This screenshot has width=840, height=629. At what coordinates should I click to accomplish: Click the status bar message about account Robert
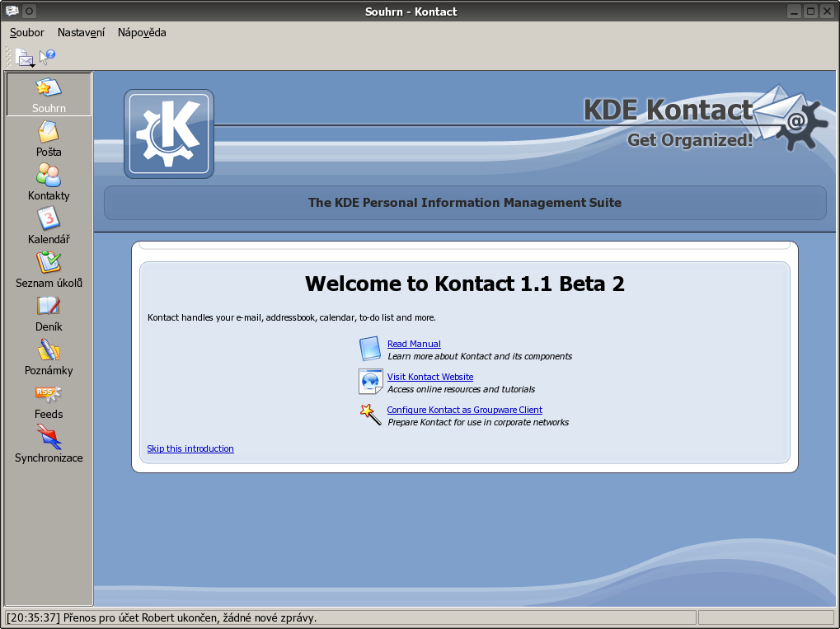162,617
